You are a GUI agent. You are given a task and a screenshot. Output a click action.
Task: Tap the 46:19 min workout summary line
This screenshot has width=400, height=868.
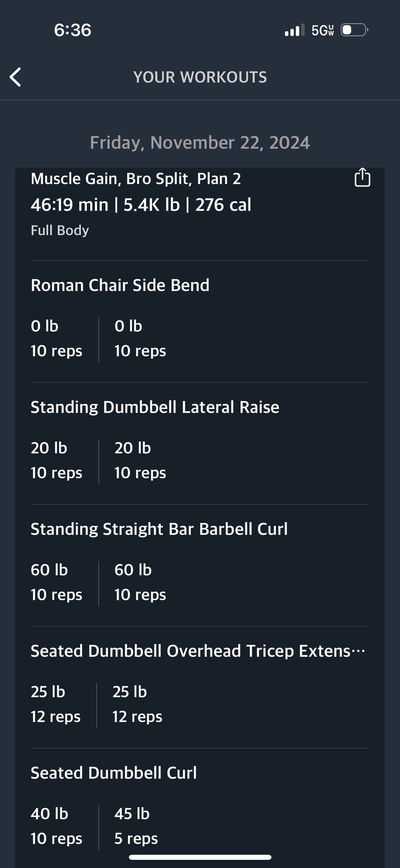tap(141, 205)
